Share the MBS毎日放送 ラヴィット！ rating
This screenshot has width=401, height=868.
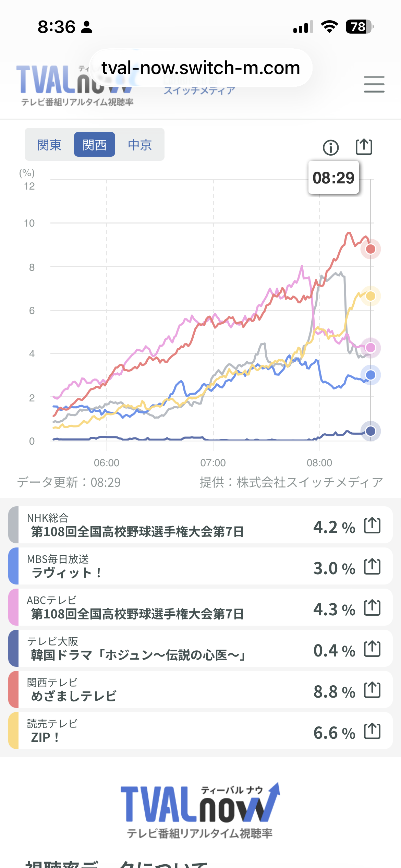[372, 566]
